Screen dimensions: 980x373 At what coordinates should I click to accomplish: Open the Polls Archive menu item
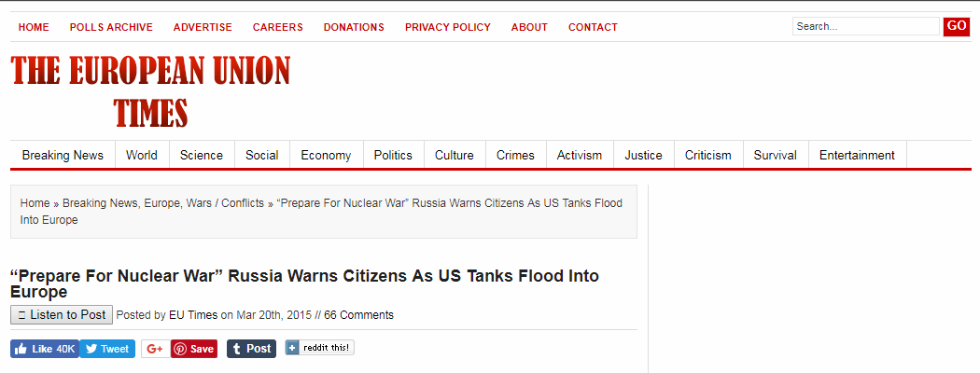click(x=111, y=27)
